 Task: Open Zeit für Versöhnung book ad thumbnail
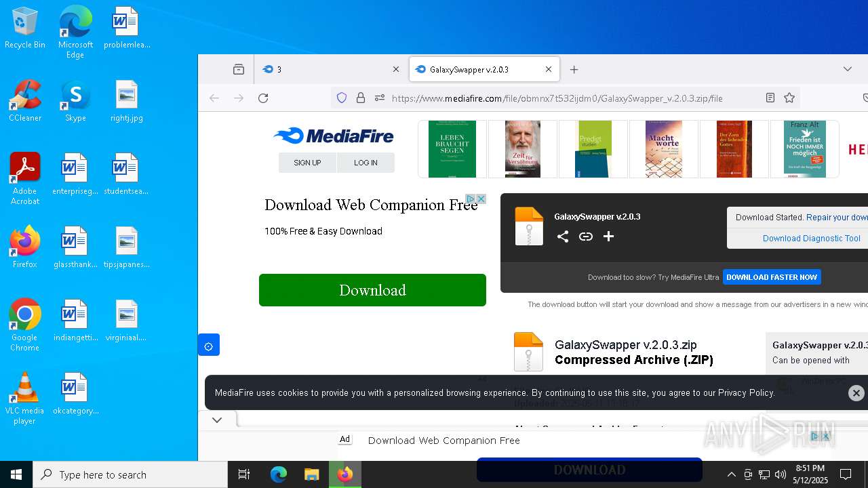523,149
